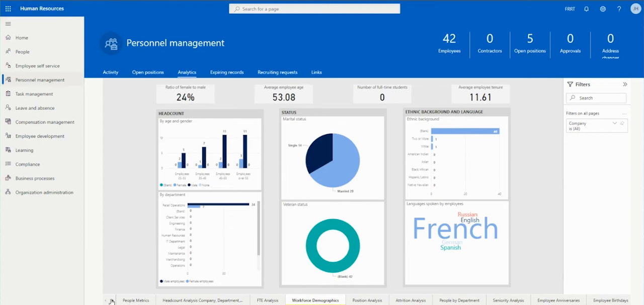Click the Organization administration icon
Screen dimensions: 644x305
coord(8,192)
